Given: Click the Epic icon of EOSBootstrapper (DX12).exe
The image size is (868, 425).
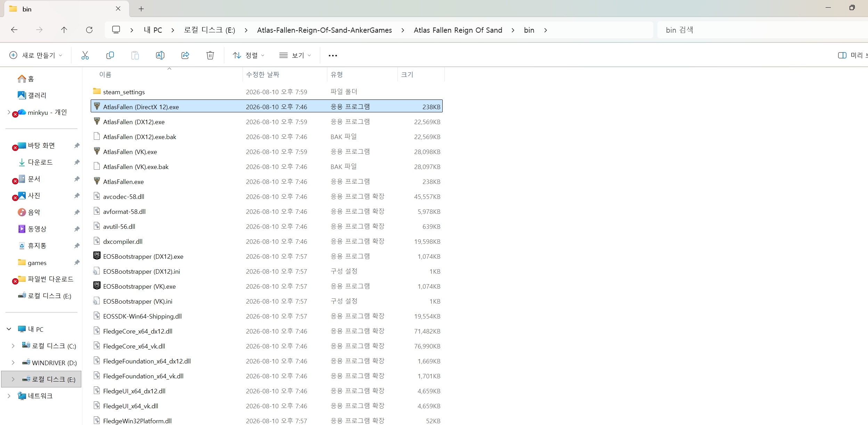Looking at the screenshot, I should pyautogui.click(x=97, y=256).
